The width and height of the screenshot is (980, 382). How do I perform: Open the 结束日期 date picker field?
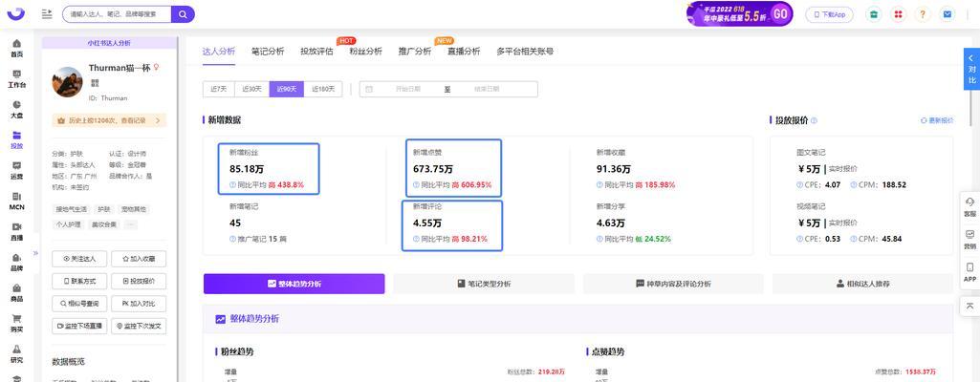pyautogui.click(x=487, y=89)
